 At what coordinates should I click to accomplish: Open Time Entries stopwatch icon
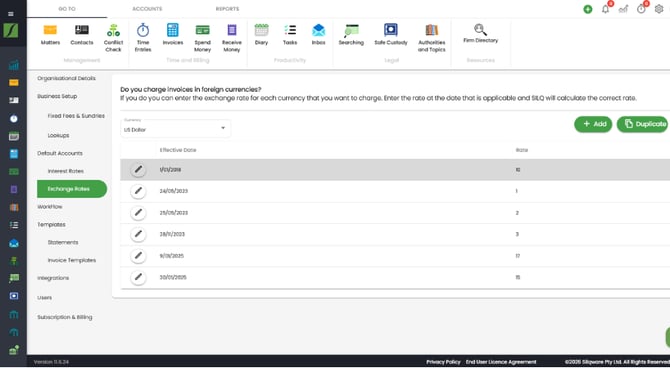[x=143, y=38]
